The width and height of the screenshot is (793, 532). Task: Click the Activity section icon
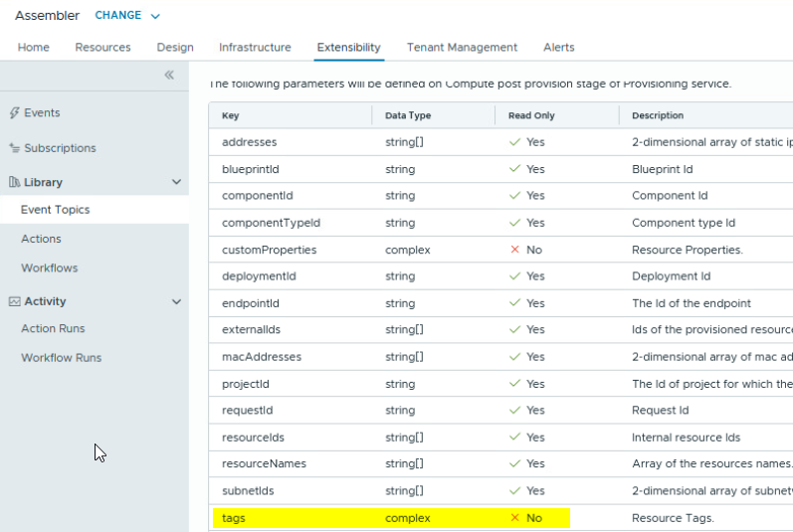pos(14,301)
